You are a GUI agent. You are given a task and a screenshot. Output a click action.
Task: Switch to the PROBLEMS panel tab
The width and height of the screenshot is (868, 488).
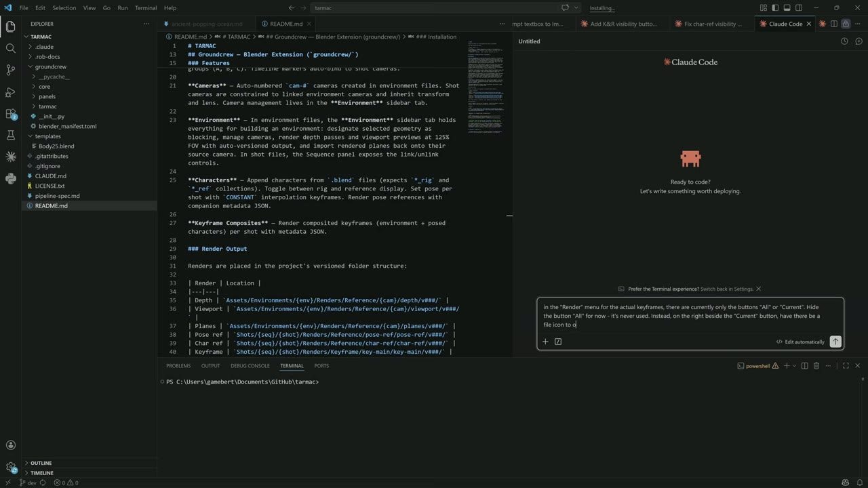[178, 366]
